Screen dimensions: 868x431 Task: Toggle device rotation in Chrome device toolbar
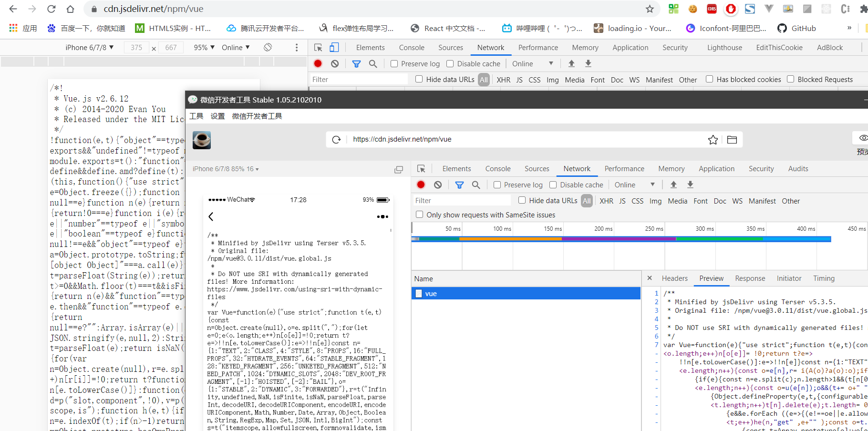coord(268,47)
